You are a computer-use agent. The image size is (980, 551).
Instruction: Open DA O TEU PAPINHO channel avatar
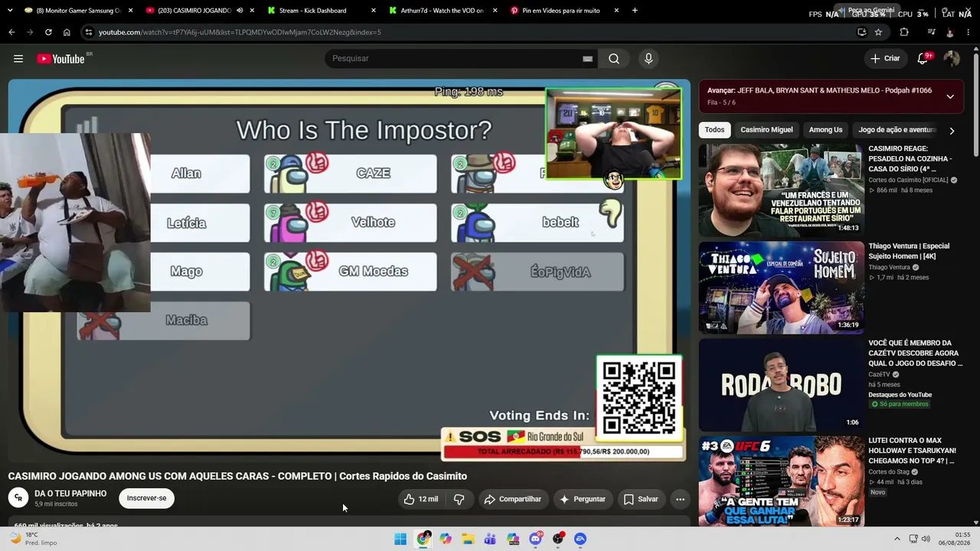point(18,498)
